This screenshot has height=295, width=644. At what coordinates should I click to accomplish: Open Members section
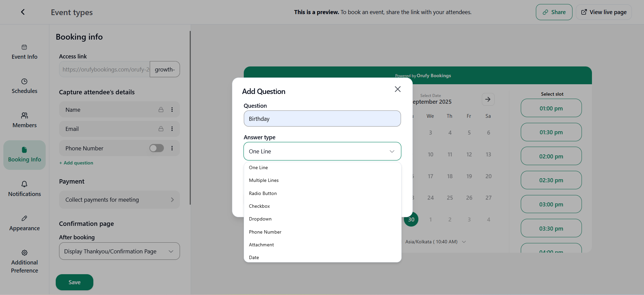pyautogui.click(x=25, y=120)
